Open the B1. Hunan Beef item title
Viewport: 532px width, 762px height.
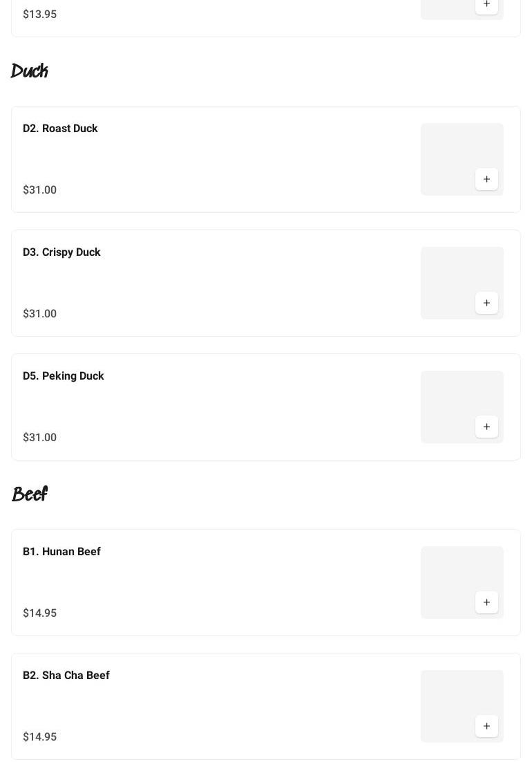click(x=61, y=552)
